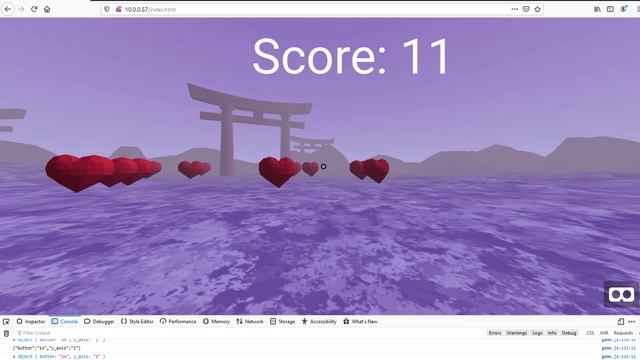The height and width of the screenshot is (360, 640).
Task: Go forward one page
Action: 21,9
